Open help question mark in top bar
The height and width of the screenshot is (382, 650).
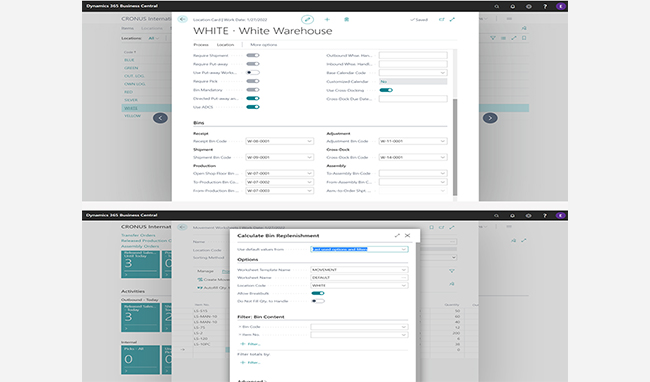point(545,6)
